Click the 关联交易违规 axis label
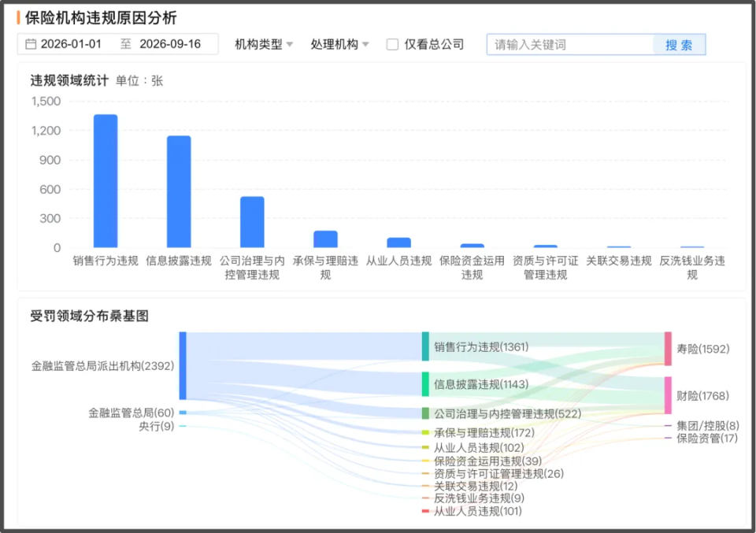The image size is (756, 533). pyautogui.click(x=619, y=261)
